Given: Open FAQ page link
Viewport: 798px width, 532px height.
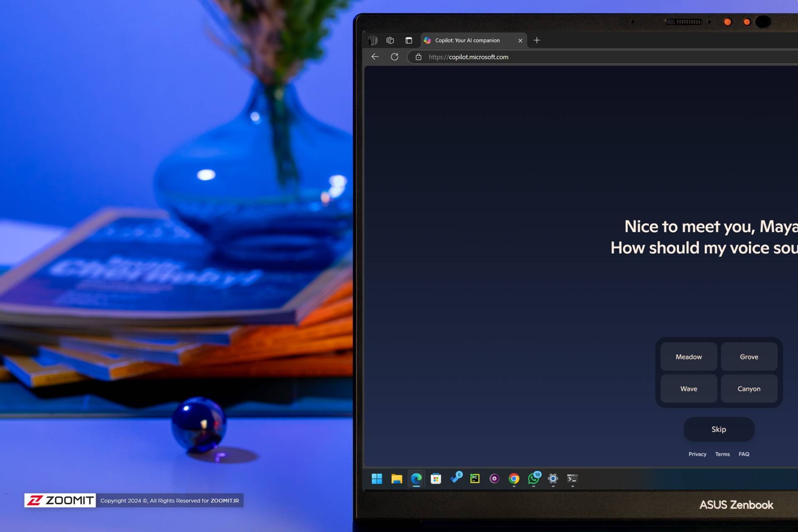Looking at the screenshot, I should pos(744,453).
